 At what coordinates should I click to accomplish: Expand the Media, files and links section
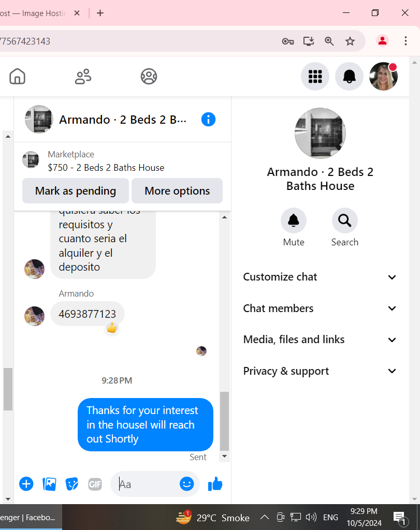coord(320,340)
